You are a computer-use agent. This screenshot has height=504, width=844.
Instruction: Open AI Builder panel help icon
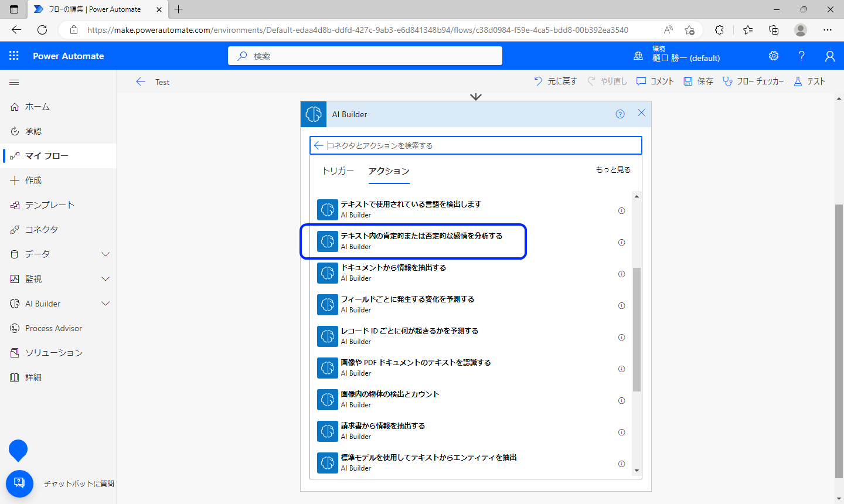coord(620,114)
